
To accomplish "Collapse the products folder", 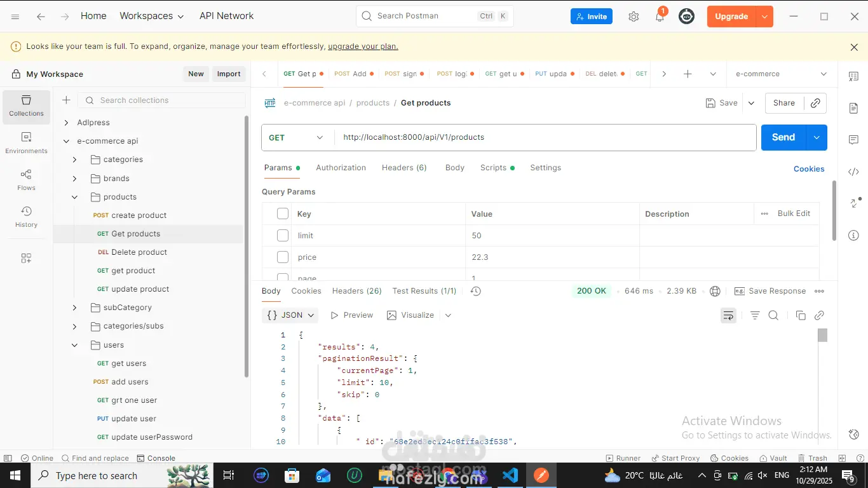I will 74,197.
